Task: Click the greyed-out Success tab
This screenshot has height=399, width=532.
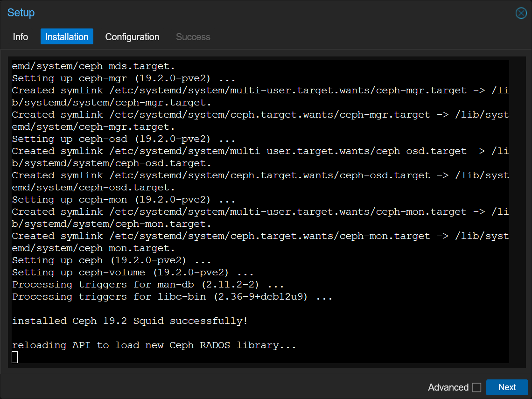Action: 193,37
